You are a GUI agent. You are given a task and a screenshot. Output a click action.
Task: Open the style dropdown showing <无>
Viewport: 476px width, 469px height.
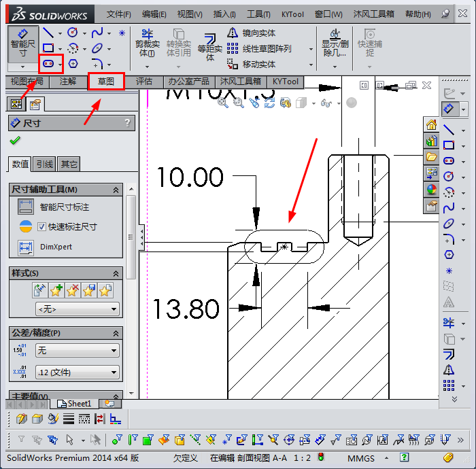click(x=77, y=309)
